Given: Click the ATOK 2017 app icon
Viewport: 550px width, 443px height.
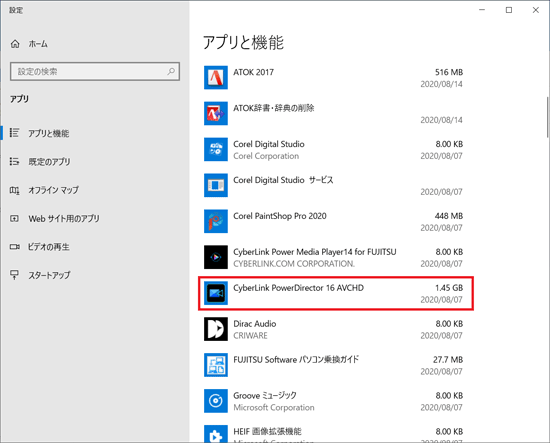Looking at the screenshot, I should pyautogui.click(x=216, y=78).
